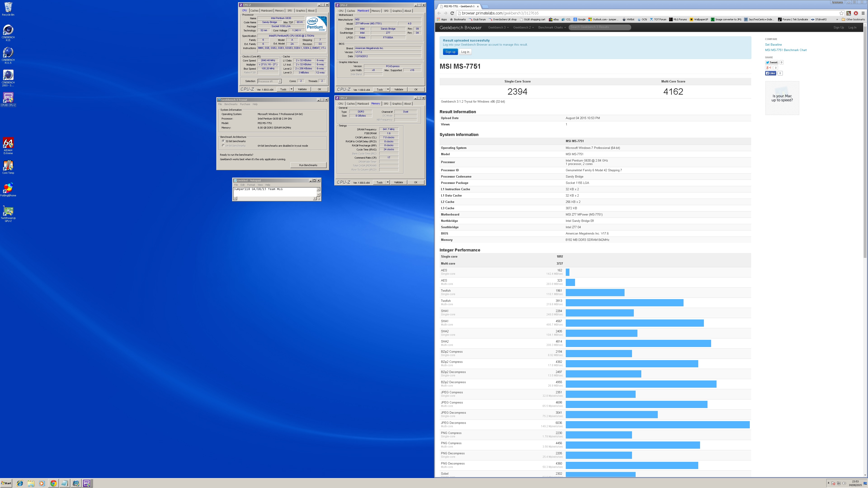This screenshot has height=488, width=868.
Task: Open SPD tab in CPU-Z Mainboard window
Action: (x=386, y=10)
